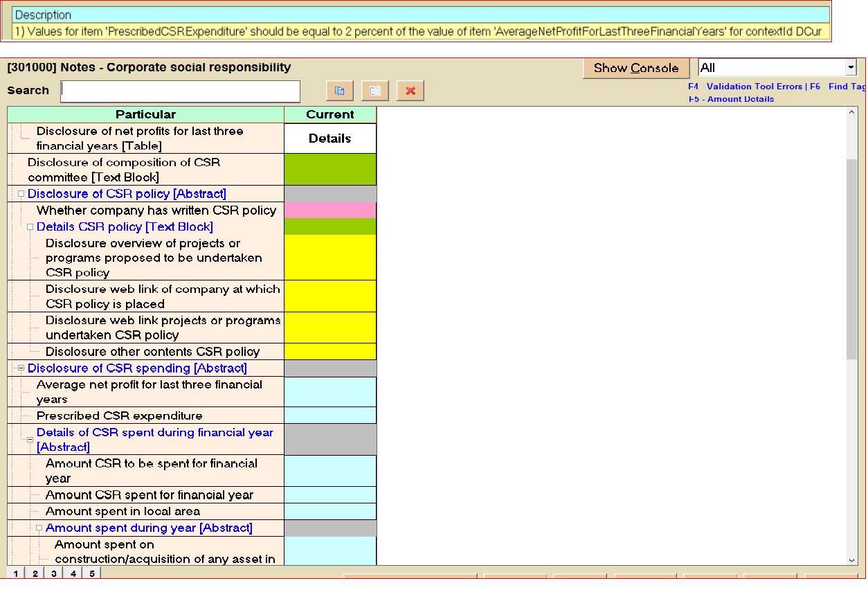The height and width of the screenshot is (590, 868).
Task: Select pink cell for written CSR policy
Action: pyautogui.click(x=330, y=211)
